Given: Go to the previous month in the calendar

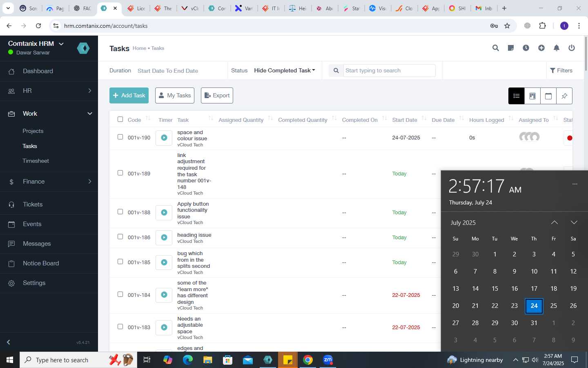Looking at the screenshot, I should pyautogui.click(x=555, y=222).
